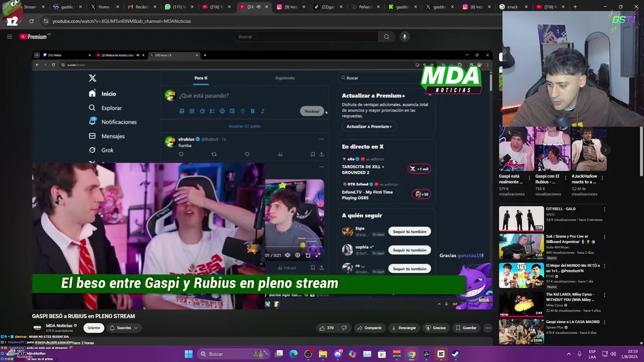Click Gracias thanks button
Viewport: 644px width, 362px height.
(x=436, y=328)
